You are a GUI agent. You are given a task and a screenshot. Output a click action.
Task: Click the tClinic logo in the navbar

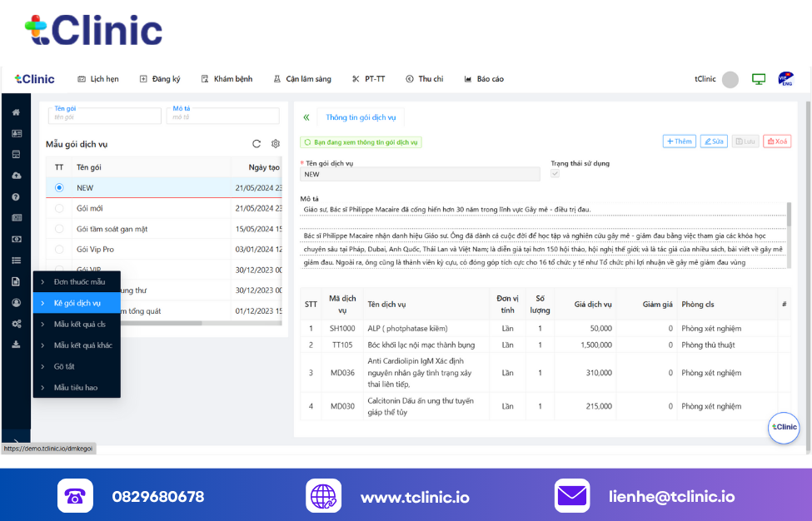coord(34,79)
